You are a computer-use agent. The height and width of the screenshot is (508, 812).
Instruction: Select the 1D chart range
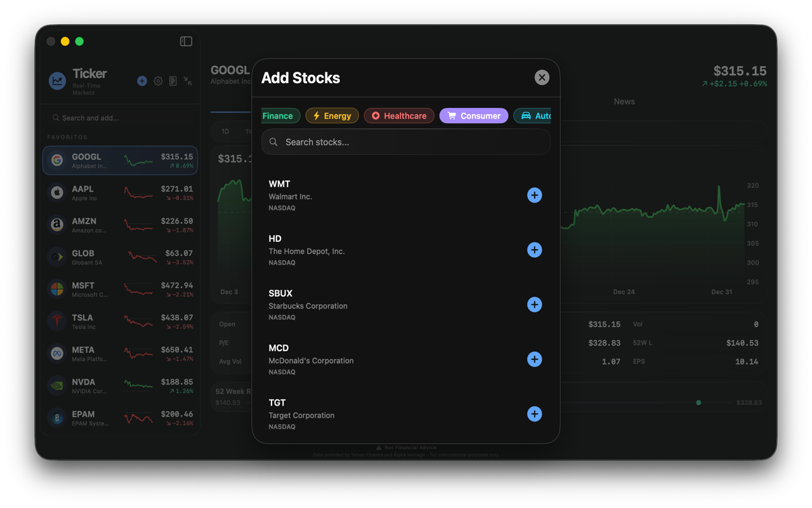pos(225,131)
